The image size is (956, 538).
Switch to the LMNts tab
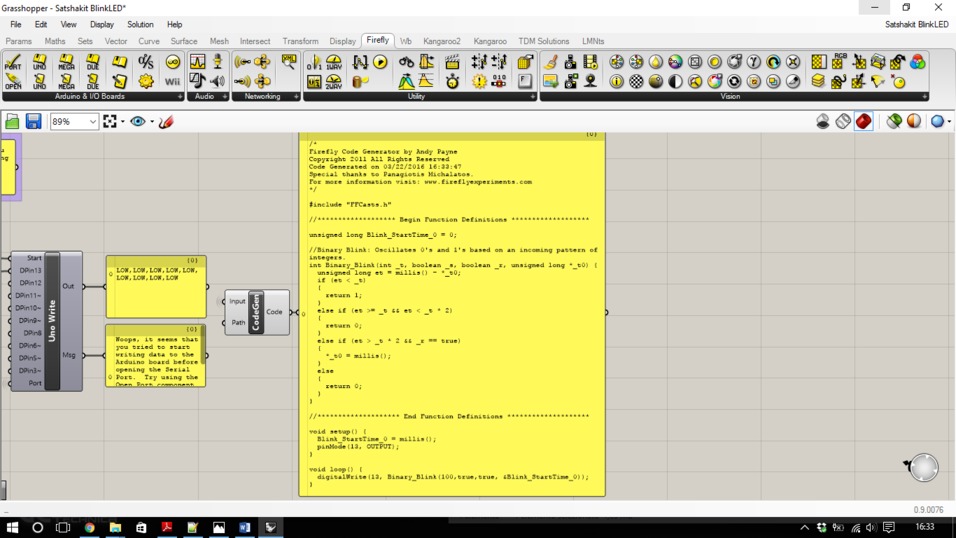point(593,41)
